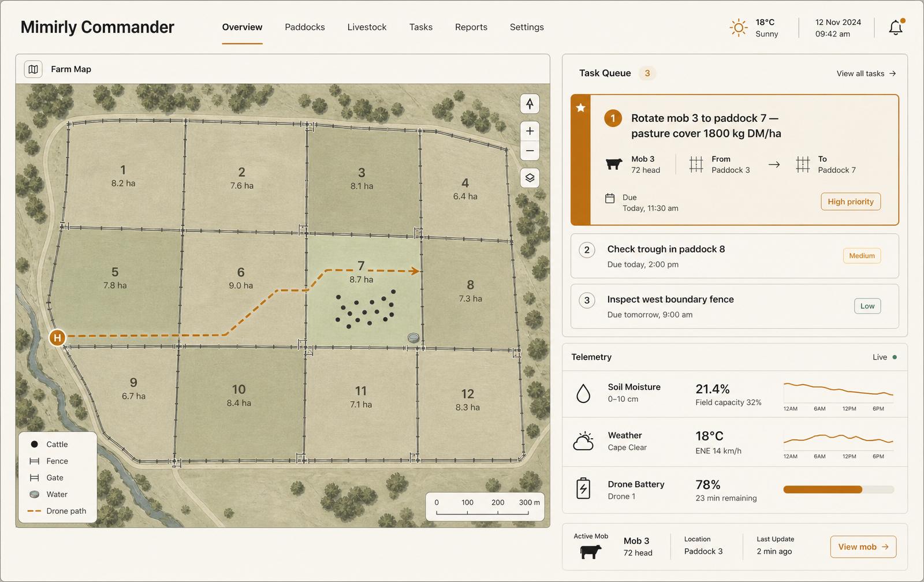Click the weather cloud-sun telemetry icon
The height and width of the screenshot is (582, 924).
[x=583, y=441]
